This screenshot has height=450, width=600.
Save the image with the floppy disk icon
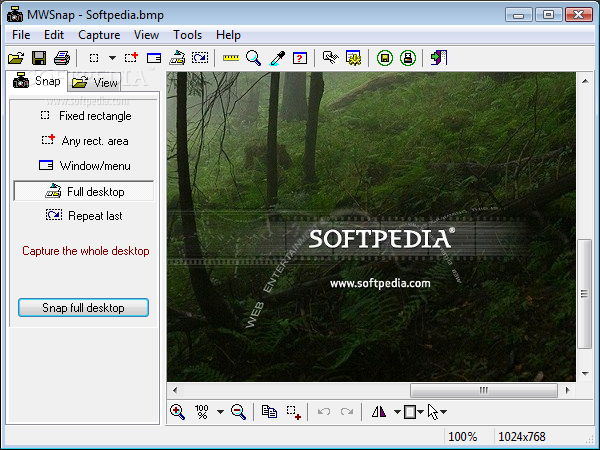pyautogui.click(x=39, y=58)
